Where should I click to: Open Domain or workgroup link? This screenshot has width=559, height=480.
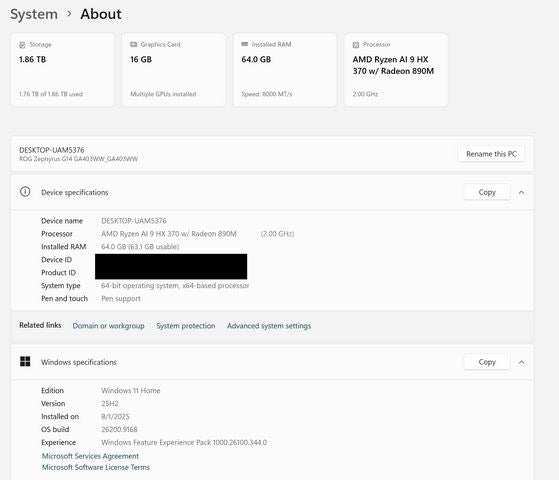point(108,326)
